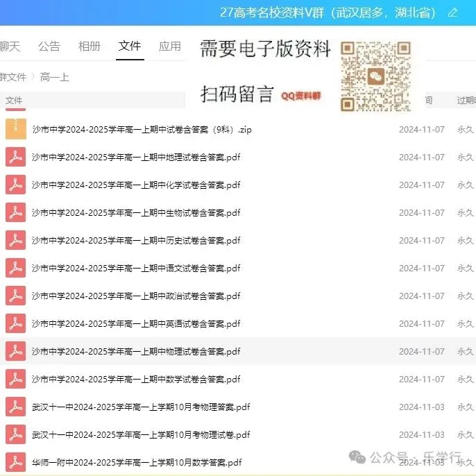Image resolution: width=476 pixels, height=476 pixels.
Task: Click the zip icon for 沙市中学 9科 archive
Action: point(16,129)
